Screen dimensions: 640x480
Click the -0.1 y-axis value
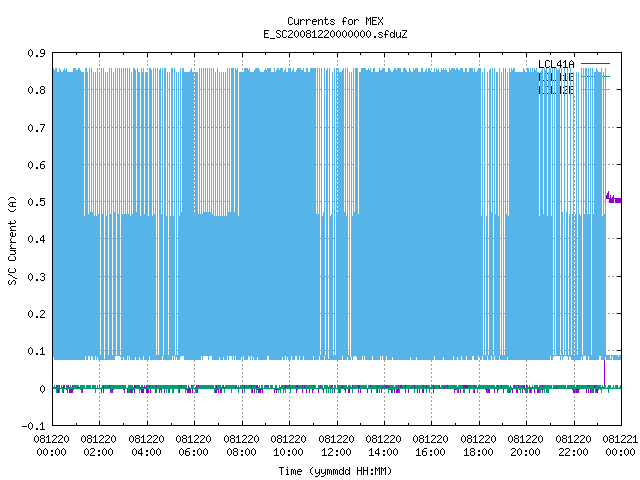[33, 426]
